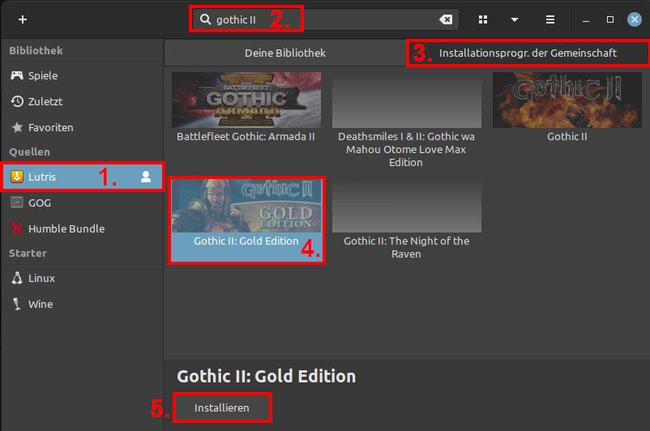Select the Gothic II fire cover thumbnail
The image size is (650, 431).
567,100
